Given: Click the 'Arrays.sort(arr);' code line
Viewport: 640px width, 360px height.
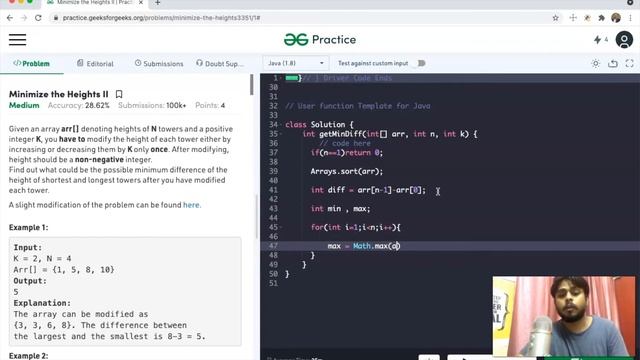Looking at the screenshot, I should 347,171.
